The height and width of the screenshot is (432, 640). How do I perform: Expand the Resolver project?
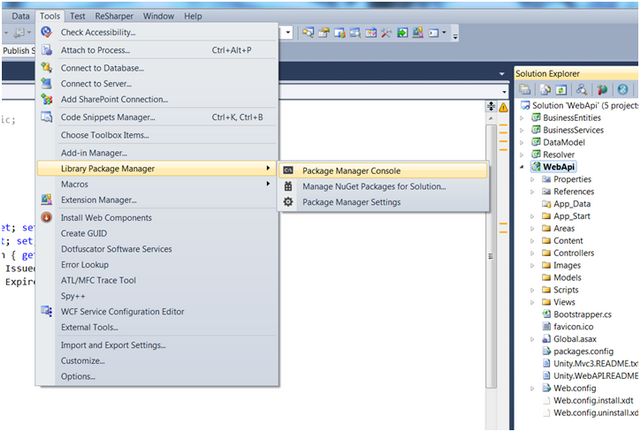click(x=522, y=155)
